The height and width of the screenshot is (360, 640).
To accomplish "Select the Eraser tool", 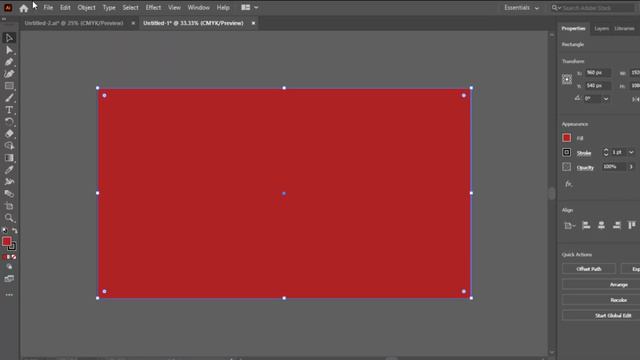I will click(9, 134).
